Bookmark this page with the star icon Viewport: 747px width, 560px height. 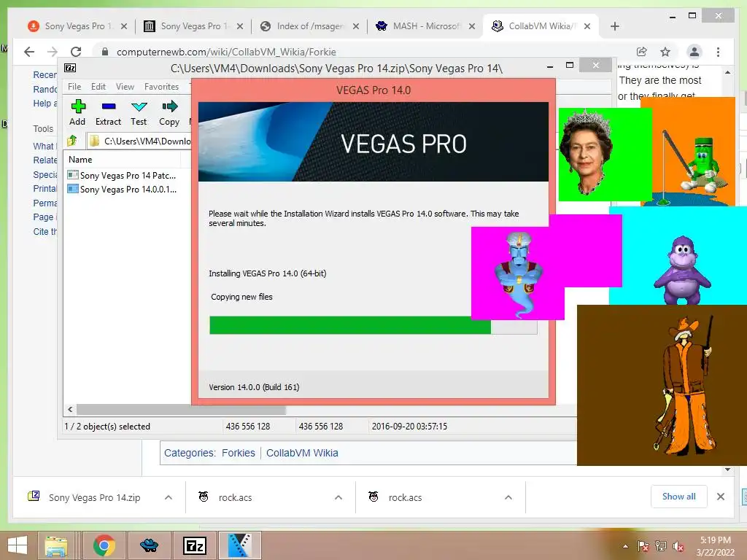[665, 52]
